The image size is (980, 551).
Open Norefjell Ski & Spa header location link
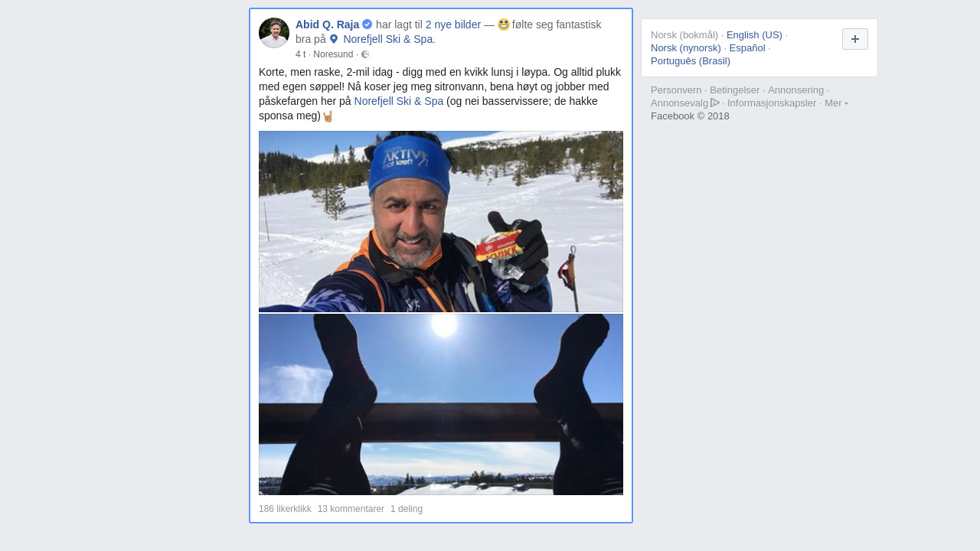[388, 39]
